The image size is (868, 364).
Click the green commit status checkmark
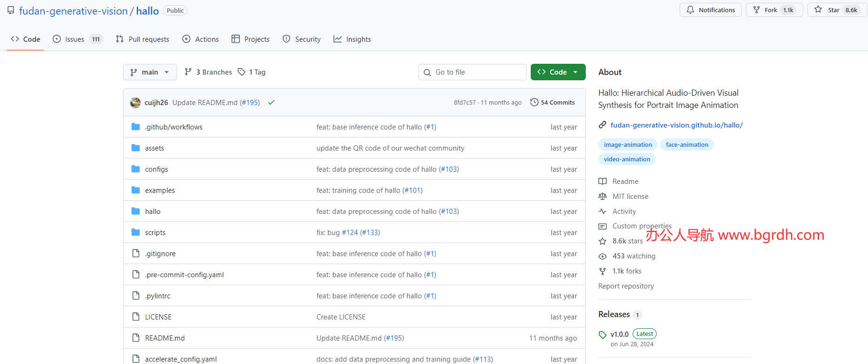click(271, 102)
